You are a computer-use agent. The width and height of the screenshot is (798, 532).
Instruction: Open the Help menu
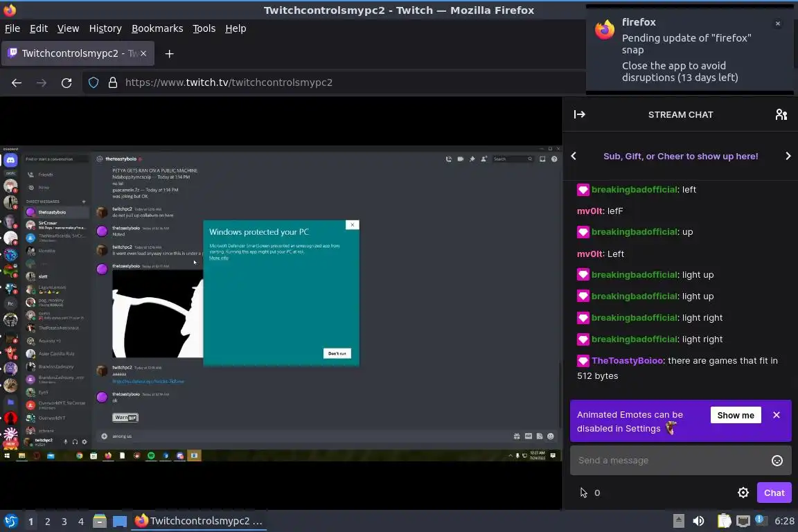coord(236,28)
